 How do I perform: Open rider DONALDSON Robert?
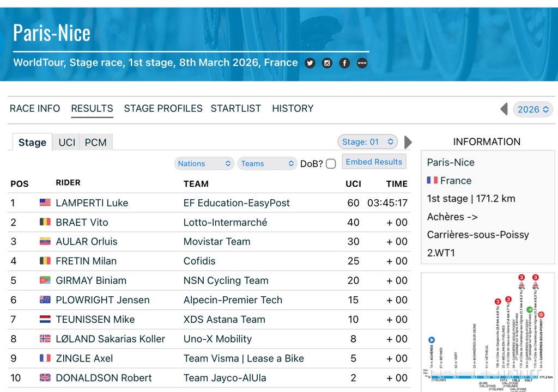coord(104,378)
